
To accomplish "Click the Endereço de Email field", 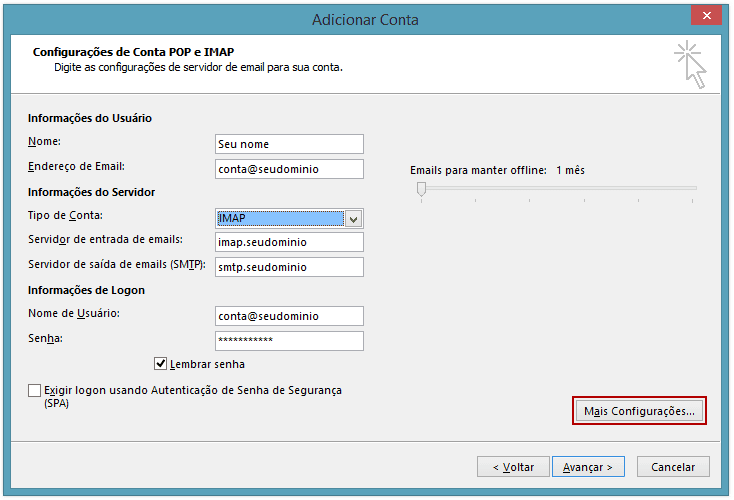I will [289, 169].
